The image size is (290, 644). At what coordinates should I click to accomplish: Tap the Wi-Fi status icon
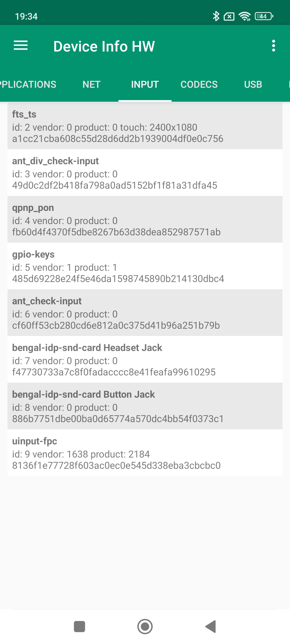pos(245,16)
